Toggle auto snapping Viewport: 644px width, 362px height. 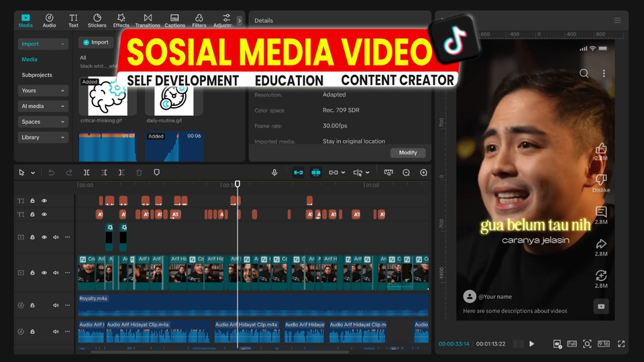coord(316,173)
